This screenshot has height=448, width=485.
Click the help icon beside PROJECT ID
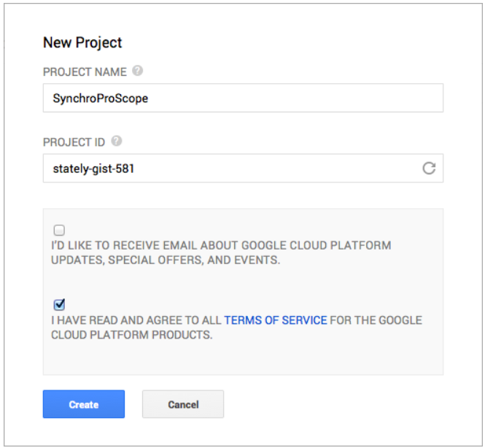point(116,142)
